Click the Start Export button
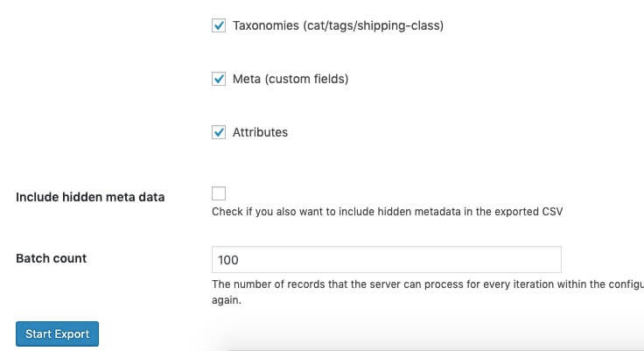The image size is (644, 351). (x=57, y=333)
